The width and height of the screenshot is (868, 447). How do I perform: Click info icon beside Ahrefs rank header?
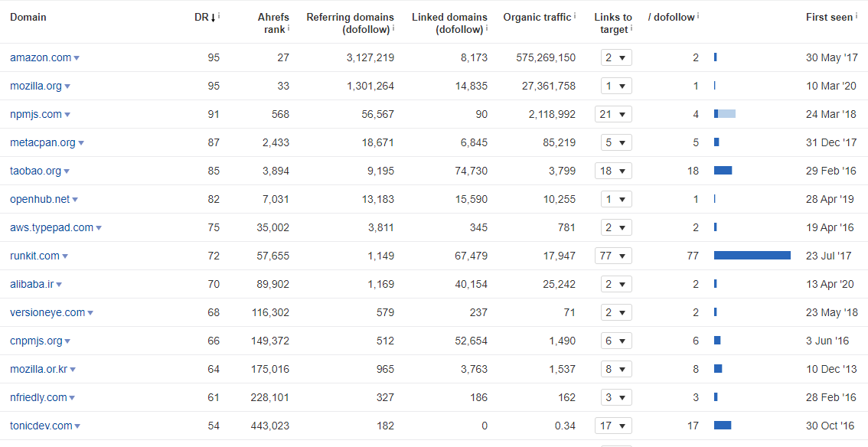coord(289,28)
